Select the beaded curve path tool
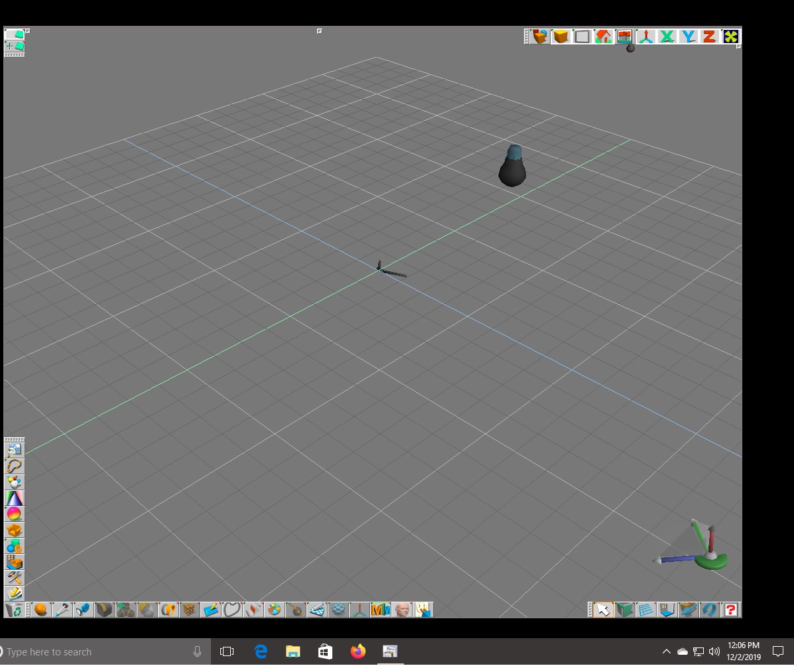 pos(14,466)
